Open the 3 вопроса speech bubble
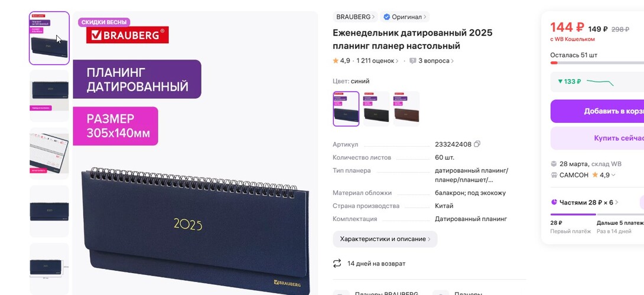Screen dimensions: 644x295 (413, 61)
